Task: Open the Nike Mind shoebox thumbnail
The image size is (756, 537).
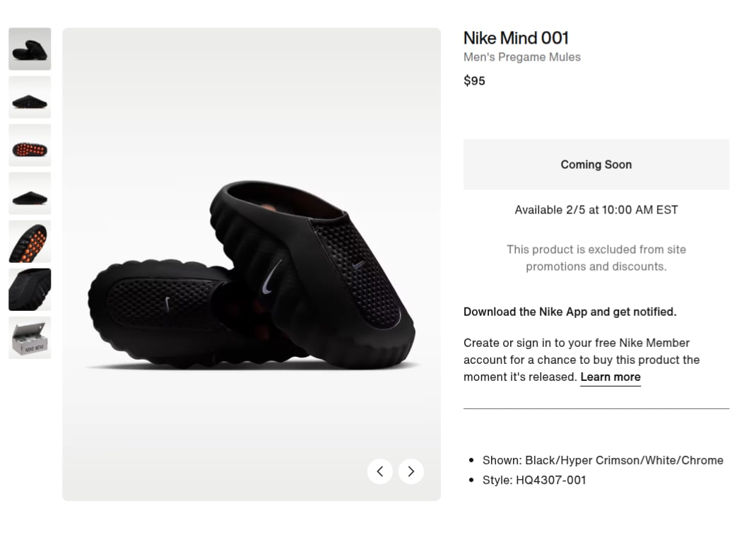Action: click(x=30, y=337)
